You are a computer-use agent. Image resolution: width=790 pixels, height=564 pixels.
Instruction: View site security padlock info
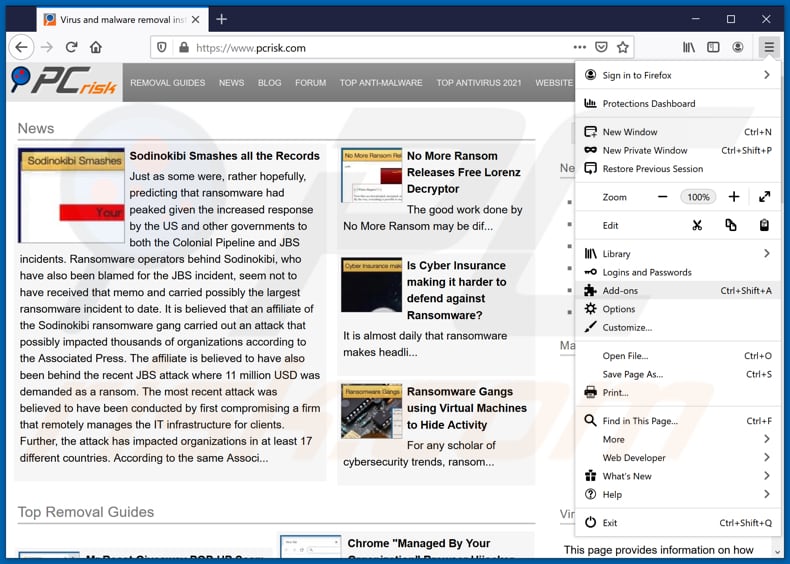click(184, 47)
